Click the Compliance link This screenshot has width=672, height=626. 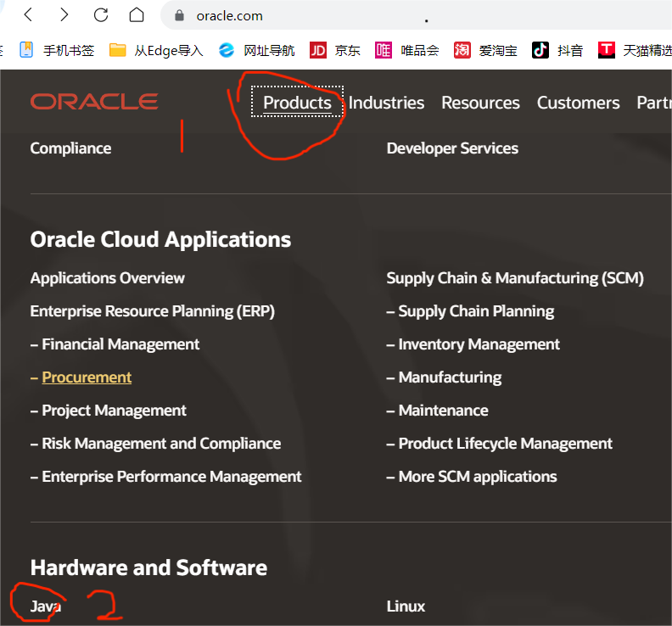(x=70, y=148)
